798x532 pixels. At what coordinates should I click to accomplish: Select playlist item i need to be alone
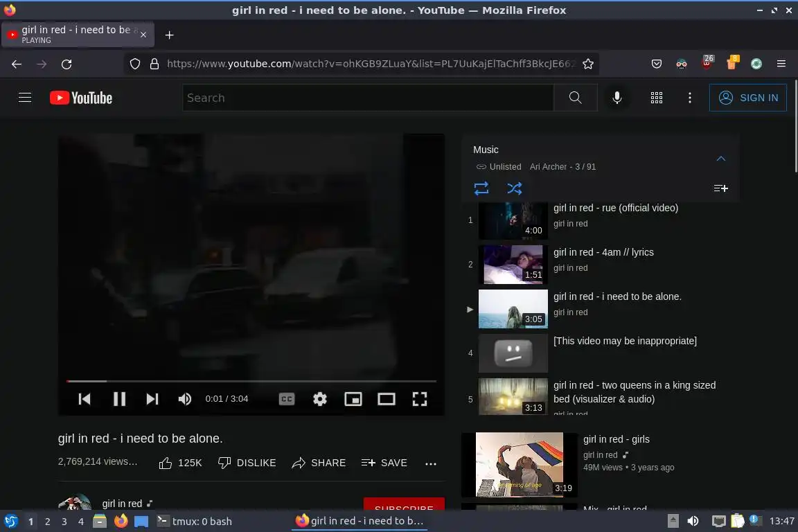[601, 309]
